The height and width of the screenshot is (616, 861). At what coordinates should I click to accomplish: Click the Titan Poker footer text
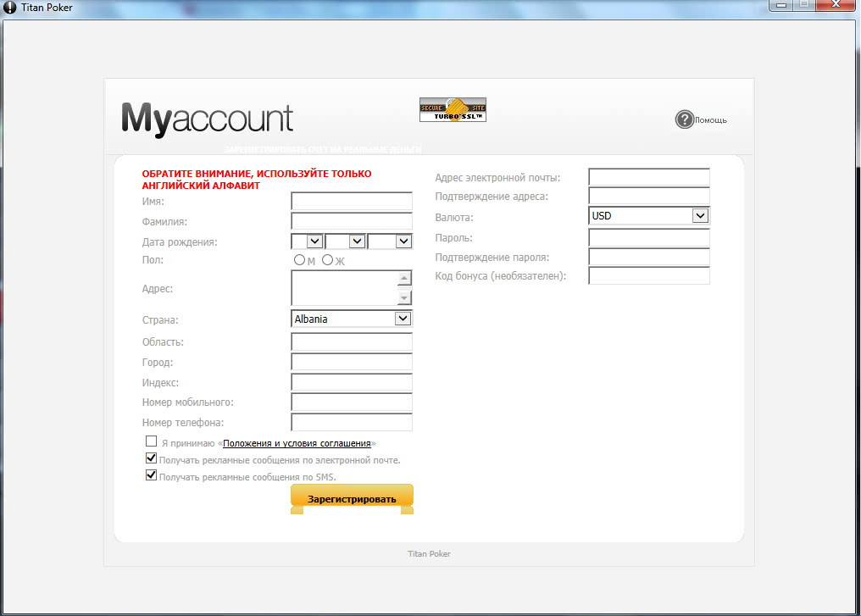tap(429, 553)
